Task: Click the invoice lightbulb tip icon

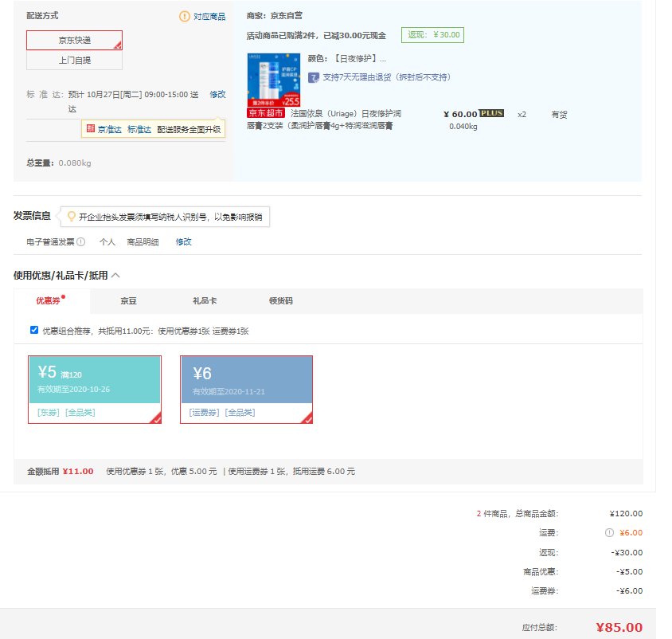Action: tap(72, 217)
